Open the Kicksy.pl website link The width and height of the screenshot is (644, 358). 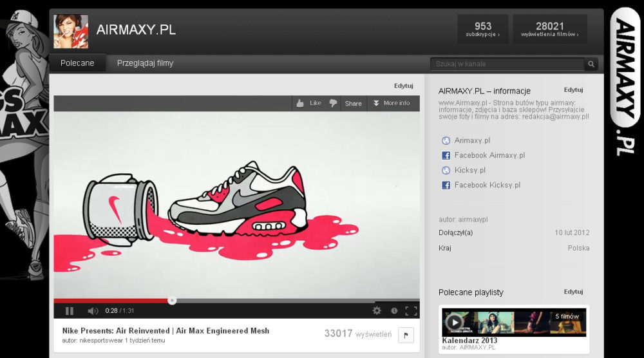(x=470, y=170)
